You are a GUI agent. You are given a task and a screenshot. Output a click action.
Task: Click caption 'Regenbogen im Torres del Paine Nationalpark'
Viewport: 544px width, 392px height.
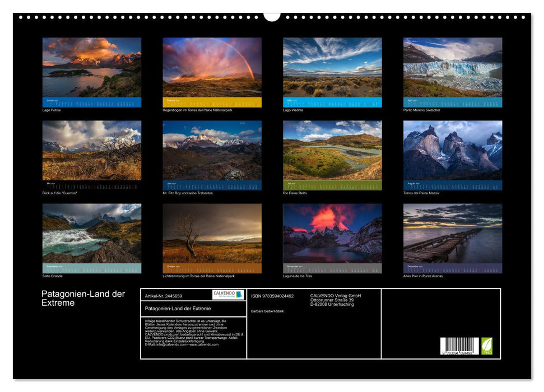(x=197, y=110)
